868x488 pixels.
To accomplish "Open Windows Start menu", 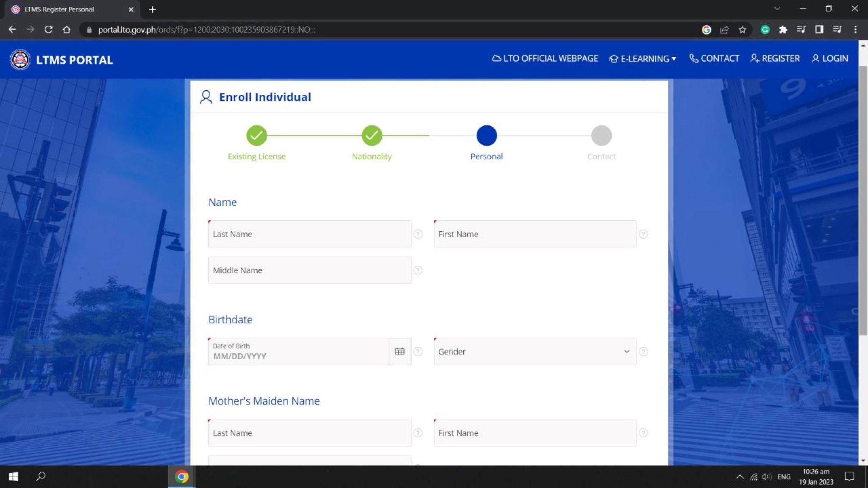I will click(13, 477).
